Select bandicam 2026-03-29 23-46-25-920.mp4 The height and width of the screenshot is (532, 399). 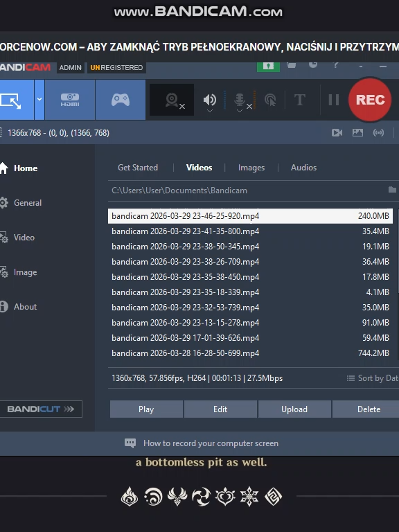(x=250, y=216)
